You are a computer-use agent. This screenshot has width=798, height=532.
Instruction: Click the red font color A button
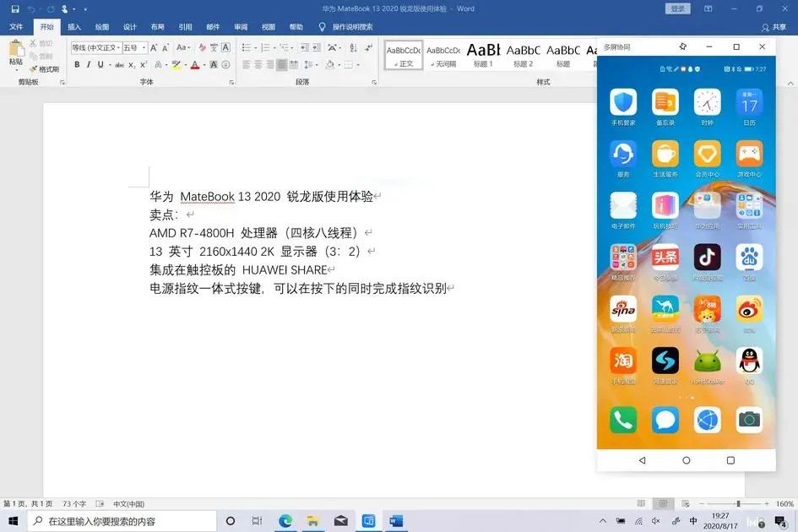[194, 65]
